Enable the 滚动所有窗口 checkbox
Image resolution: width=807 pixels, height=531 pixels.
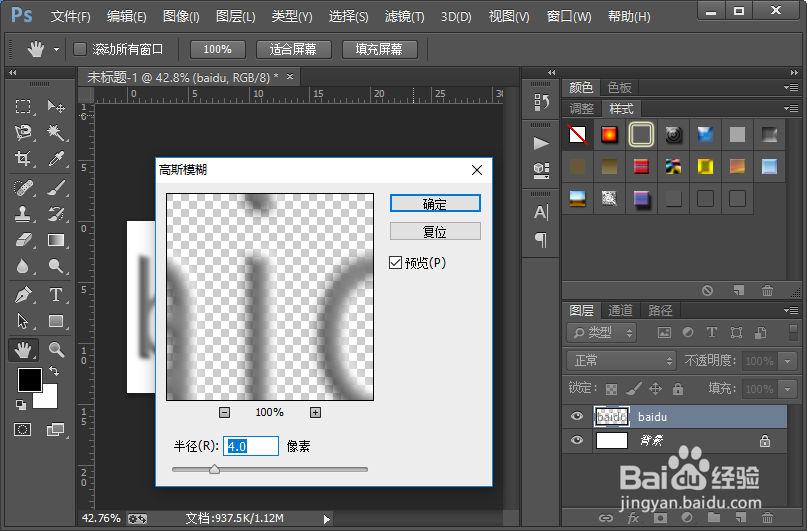(x=80, y=49)
